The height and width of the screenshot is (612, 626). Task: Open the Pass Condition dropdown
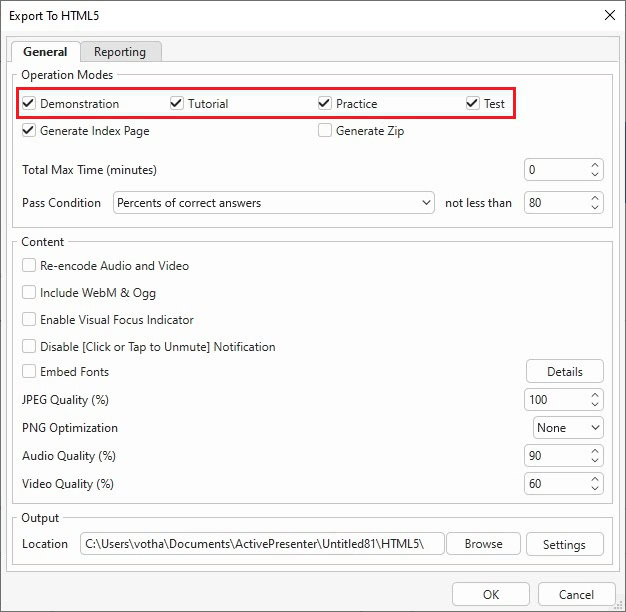273,203
